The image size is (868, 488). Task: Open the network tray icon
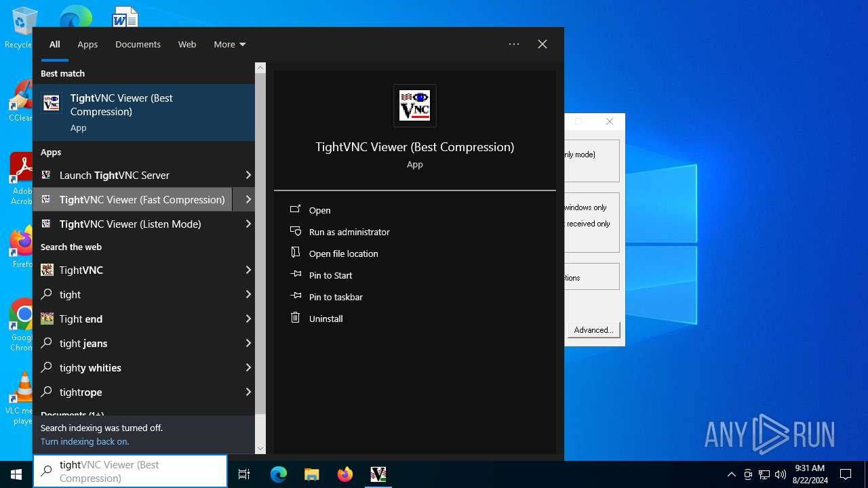pos(764,474)
